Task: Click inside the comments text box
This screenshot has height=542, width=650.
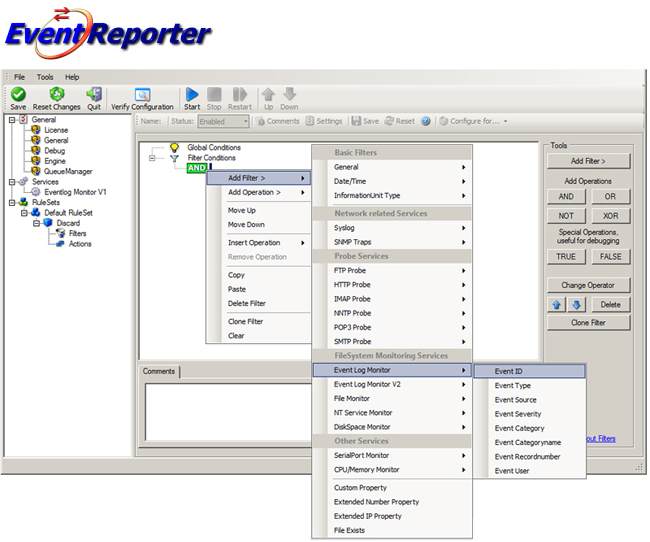Action: pyautogui.click(x=228, y=412)
